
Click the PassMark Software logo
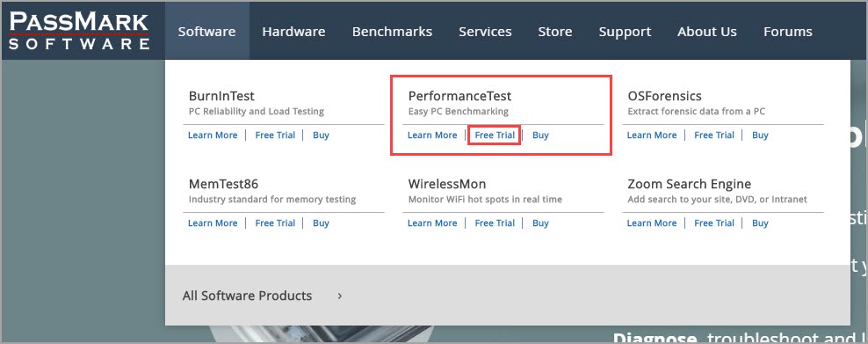(x=79, y=32)
